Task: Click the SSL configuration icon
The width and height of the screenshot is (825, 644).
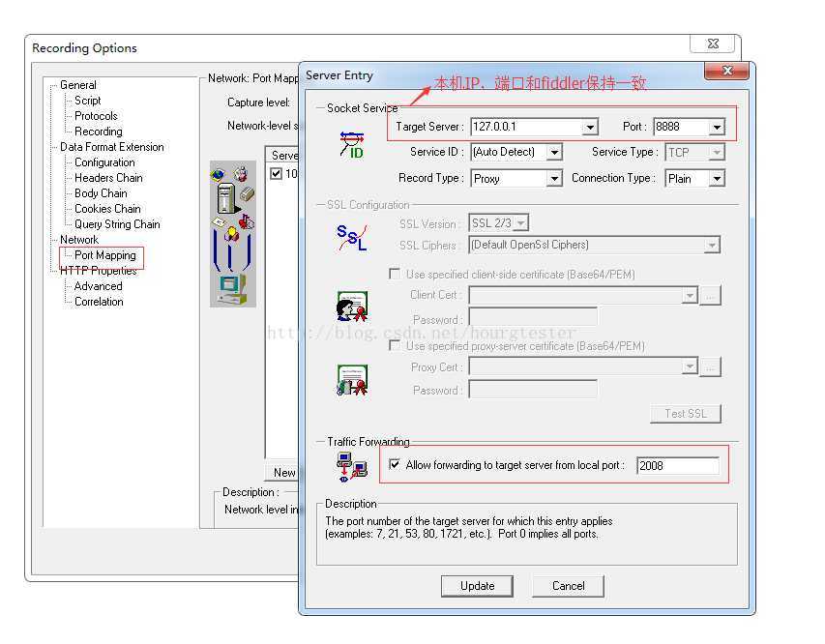Action: click(x=351, y=237)
